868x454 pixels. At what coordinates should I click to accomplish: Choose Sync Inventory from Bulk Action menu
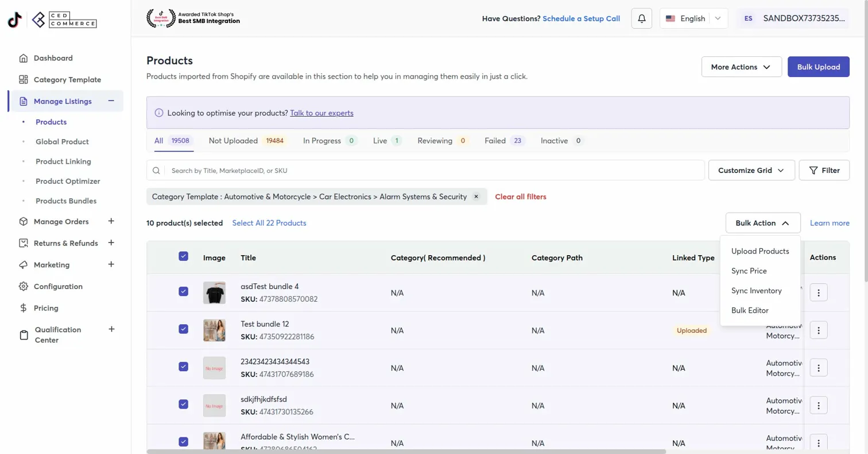pyautogui.click(x=756, y=291)
